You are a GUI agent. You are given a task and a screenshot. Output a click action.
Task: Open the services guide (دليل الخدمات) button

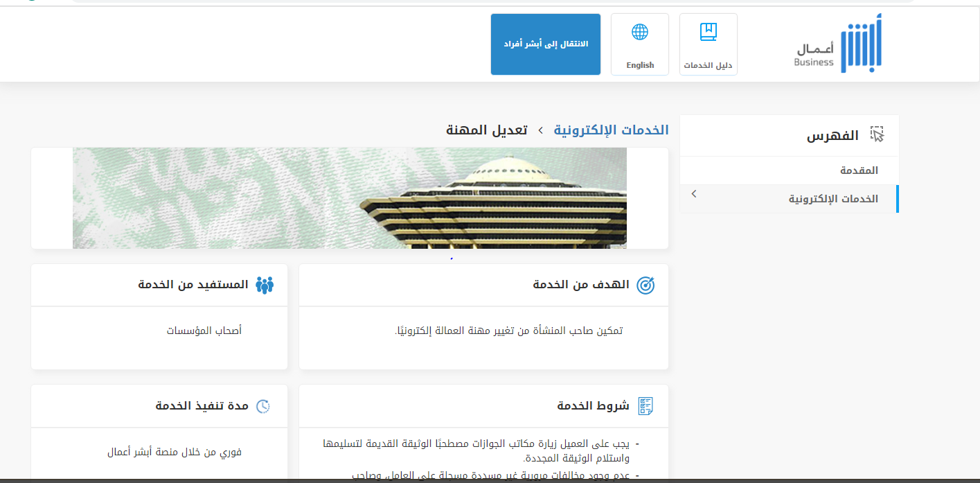point(708,44)
